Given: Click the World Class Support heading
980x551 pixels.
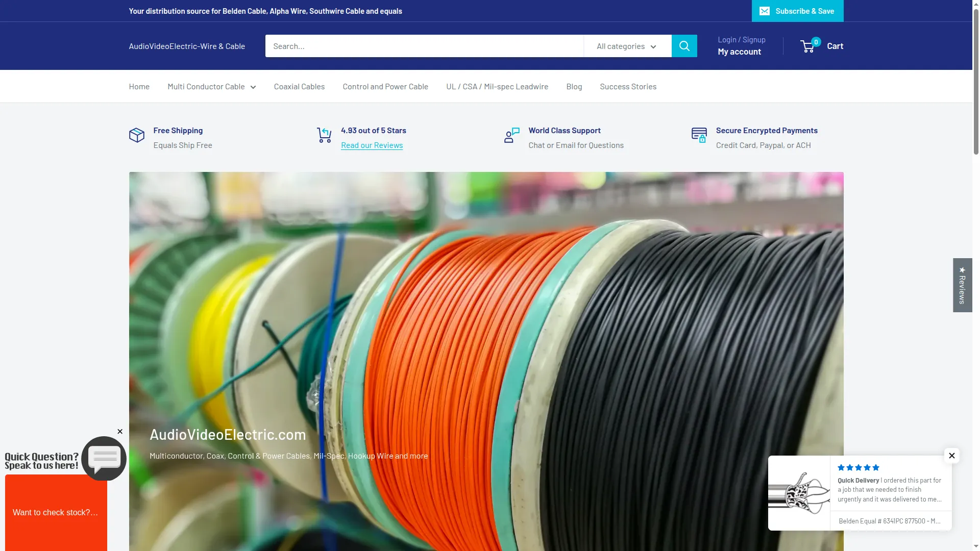Looking at the screenshot, I should [x=565, y=131].
